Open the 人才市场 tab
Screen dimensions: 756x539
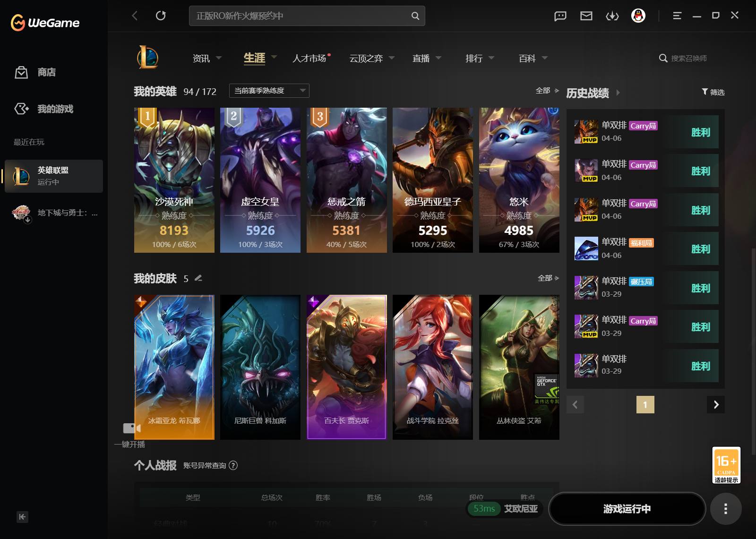coord(309,58)
